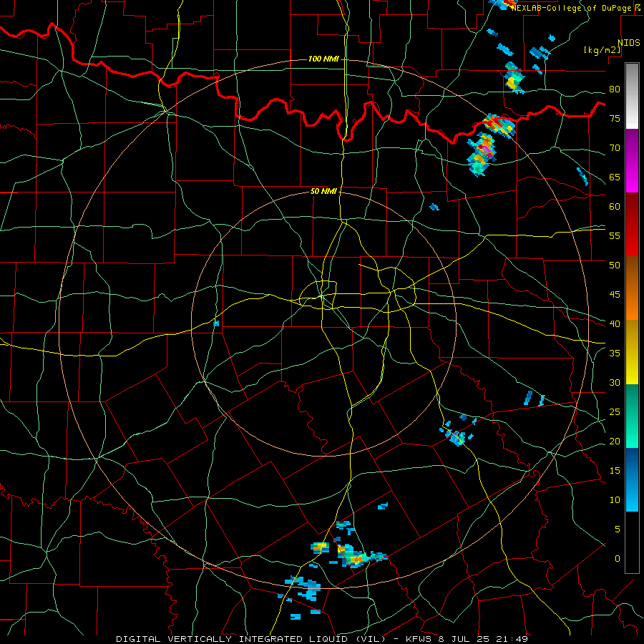644x644 pixels.
Task: Click the storm cell on the thick red state border
Action: (x=499, y=125)
